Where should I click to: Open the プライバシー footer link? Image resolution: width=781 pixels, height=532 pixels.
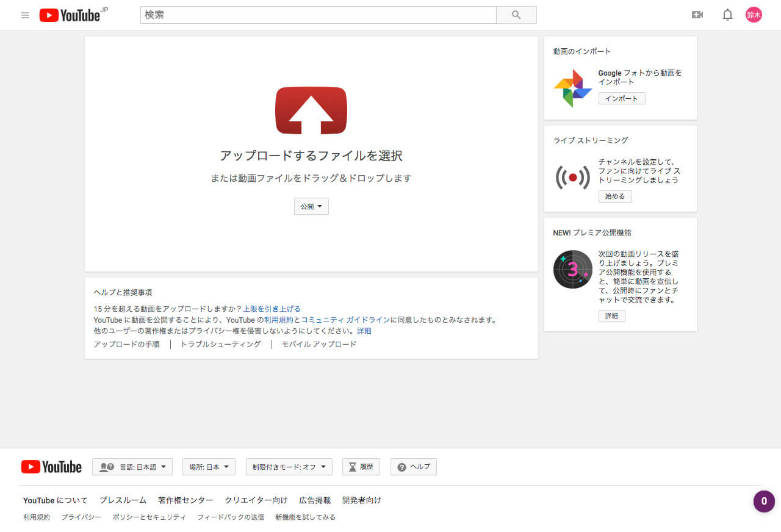point(81,517)
